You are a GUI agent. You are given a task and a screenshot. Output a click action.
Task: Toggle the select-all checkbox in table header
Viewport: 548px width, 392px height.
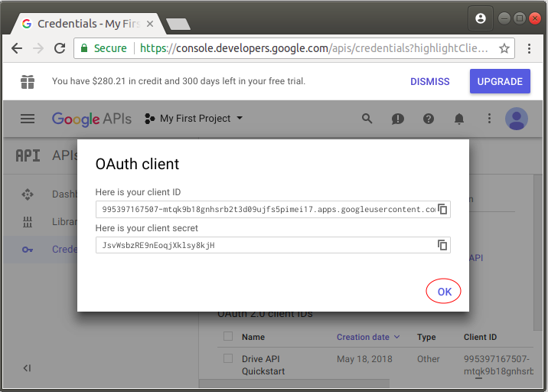(x=228, y=336)
